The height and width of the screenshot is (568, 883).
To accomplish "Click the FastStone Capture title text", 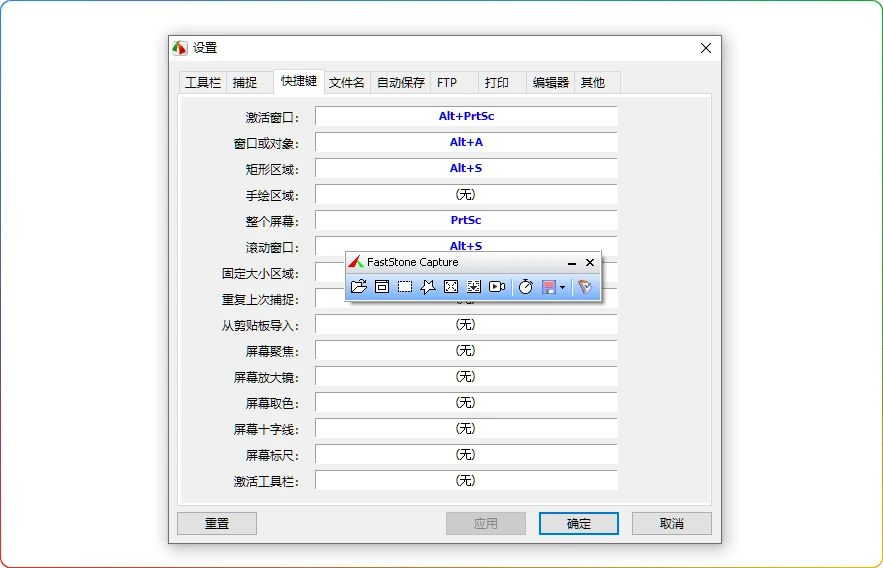I will pyautogui.click(x=413, y=262).
